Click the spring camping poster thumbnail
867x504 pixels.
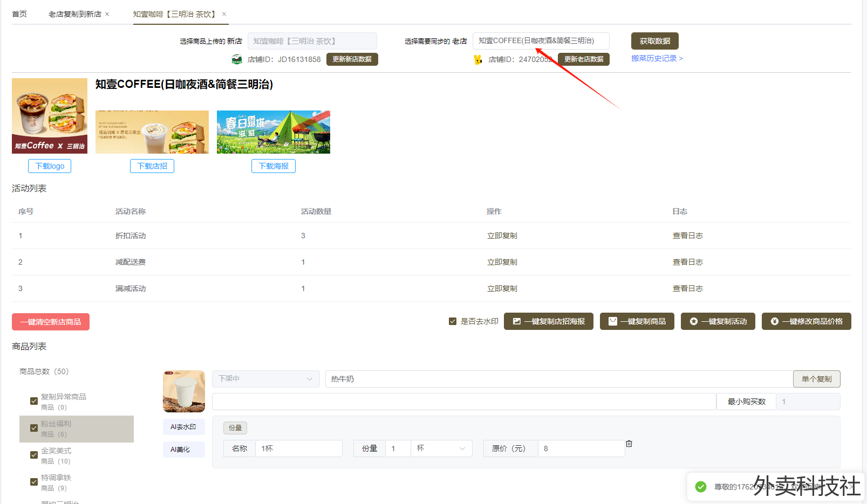[274, 132]
